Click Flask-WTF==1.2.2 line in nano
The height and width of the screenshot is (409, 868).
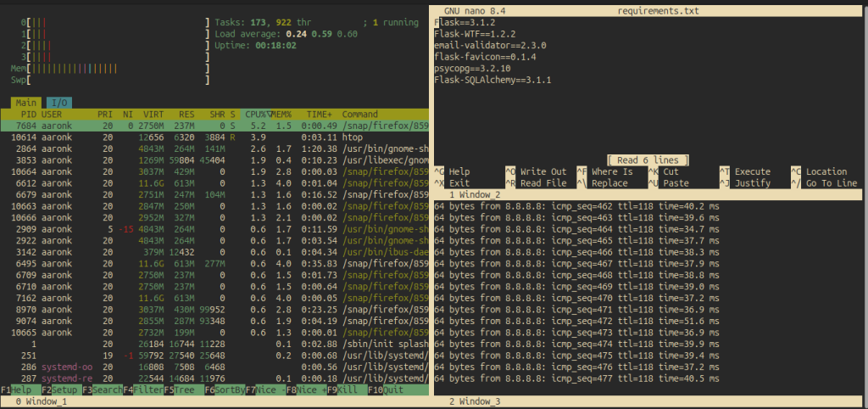(475, 34)
